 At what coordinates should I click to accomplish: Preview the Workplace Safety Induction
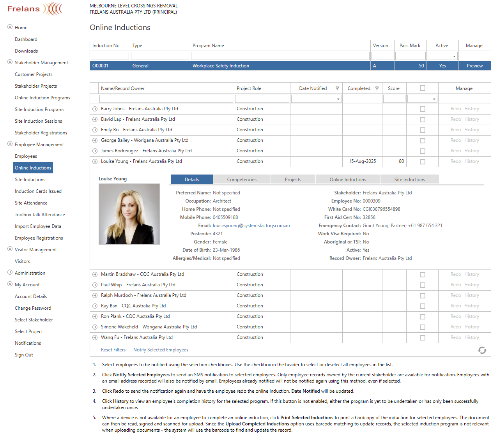[474, 65]
